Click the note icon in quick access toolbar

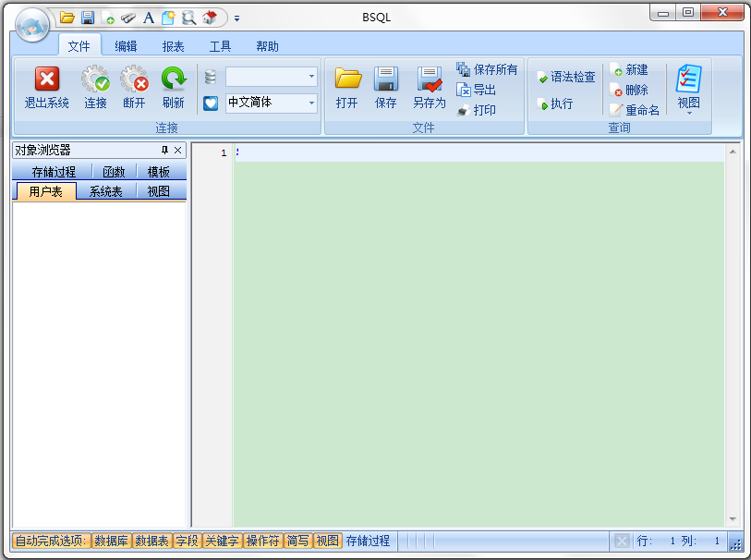pos(169,18)
